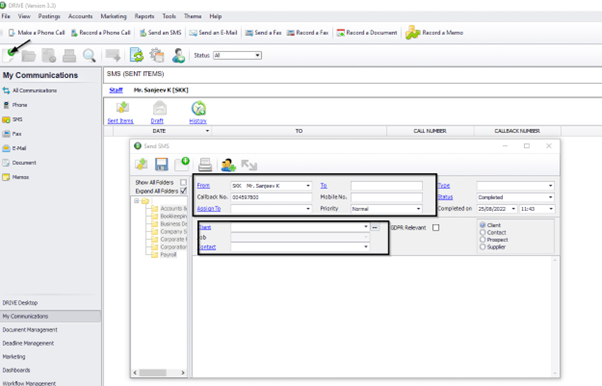Click the folder tree horizontal scrollbar
Image resolution: width=602 pixels, height=386 pixels.
click(159, 373)
